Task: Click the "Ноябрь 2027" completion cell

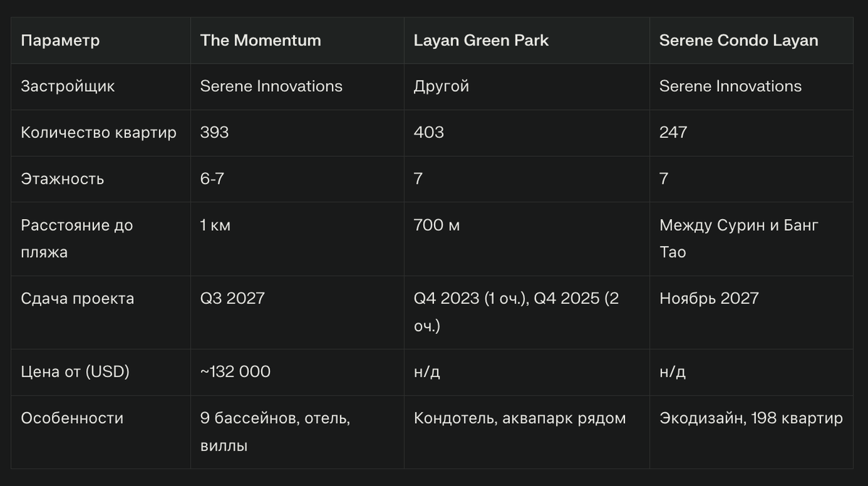Action: [709, 298]
